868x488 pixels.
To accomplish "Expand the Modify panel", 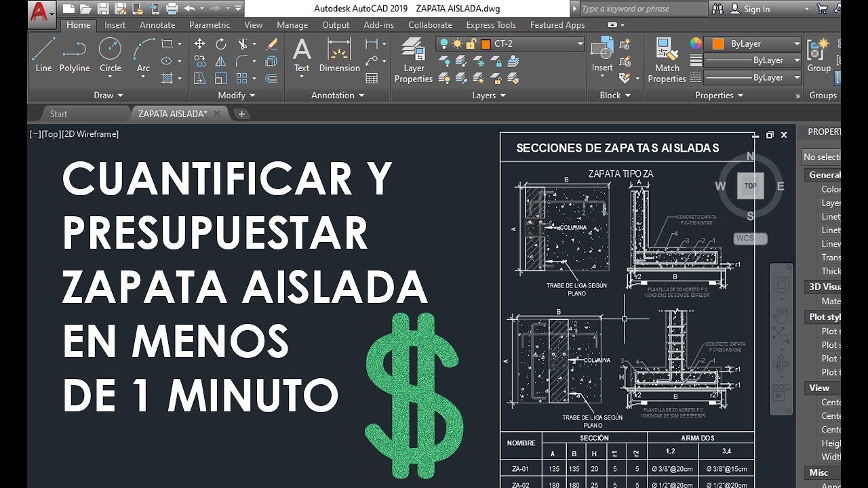I will coord(236,96).
